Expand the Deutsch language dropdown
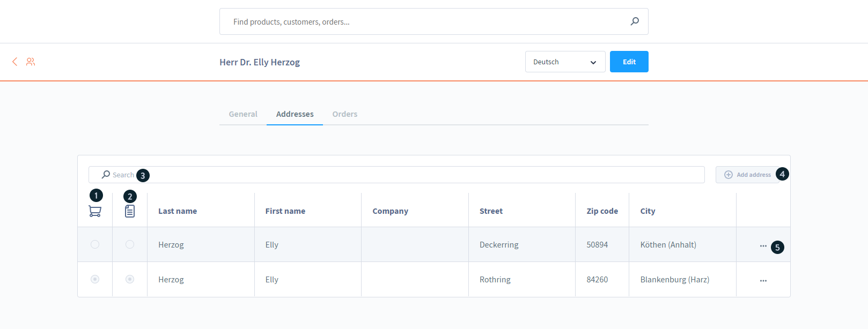868x329 pixels. point(565,62)
